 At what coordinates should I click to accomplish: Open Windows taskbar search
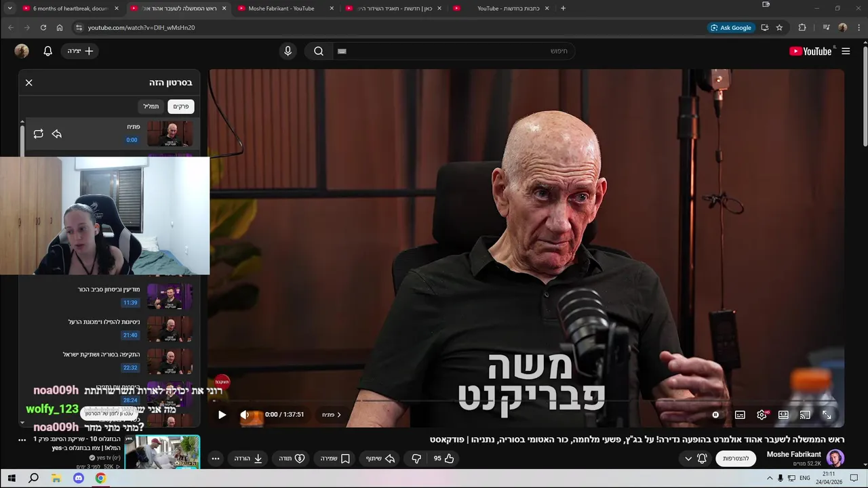click(x=33, y=479)
